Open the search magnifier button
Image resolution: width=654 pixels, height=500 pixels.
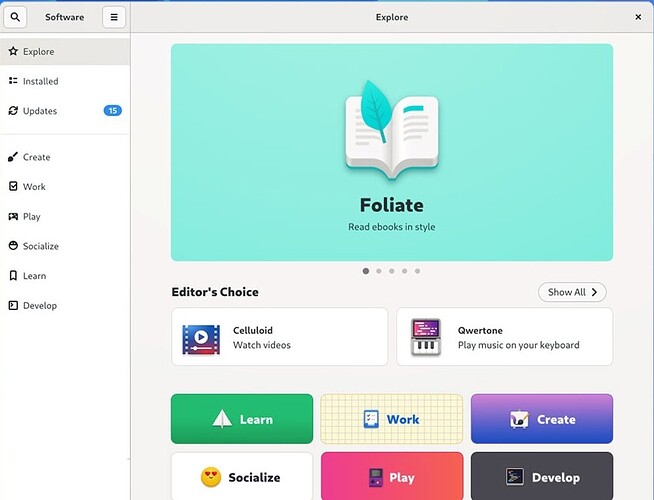click(x=15, y=17)
